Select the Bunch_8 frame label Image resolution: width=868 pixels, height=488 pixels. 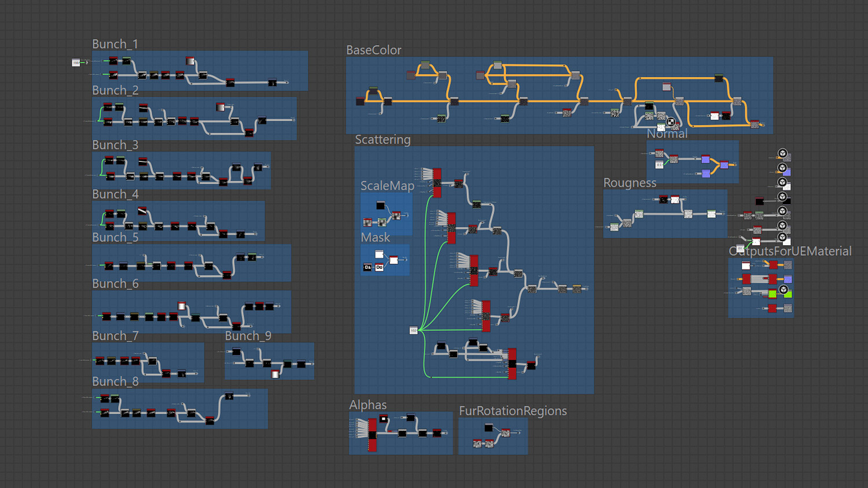coord(115,382)
